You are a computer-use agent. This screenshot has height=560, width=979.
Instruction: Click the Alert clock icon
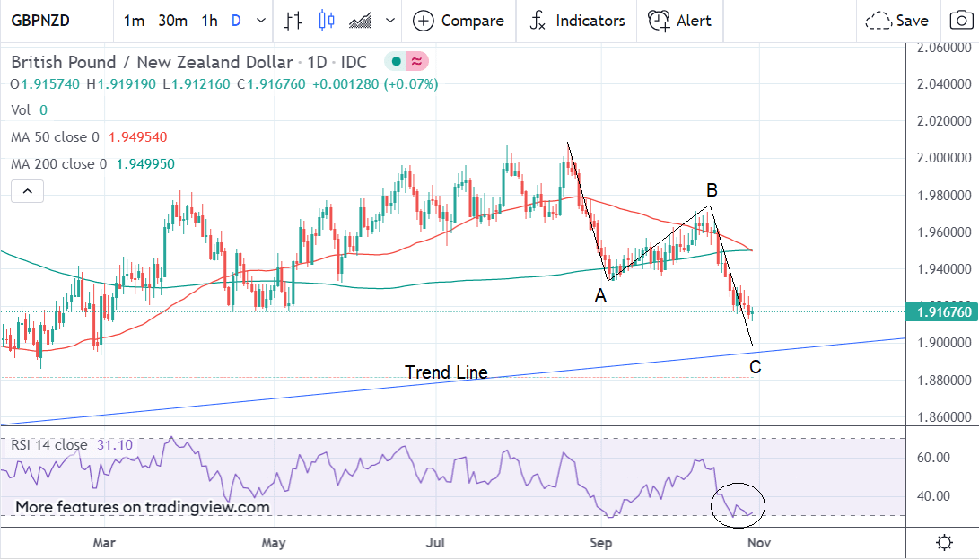click(660, 21)
